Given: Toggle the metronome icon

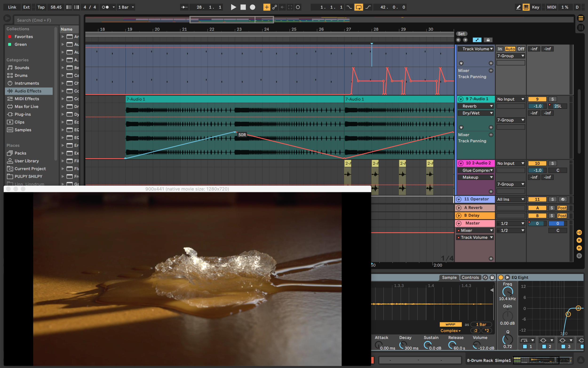Looking at the screenshot, I should pyautogui.click(x=105, y=7).
